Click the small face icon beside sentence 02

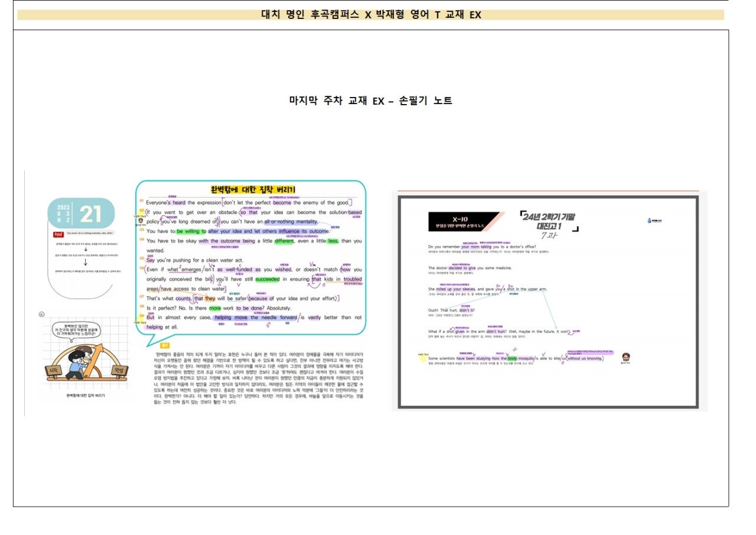(x=141, y=221)
